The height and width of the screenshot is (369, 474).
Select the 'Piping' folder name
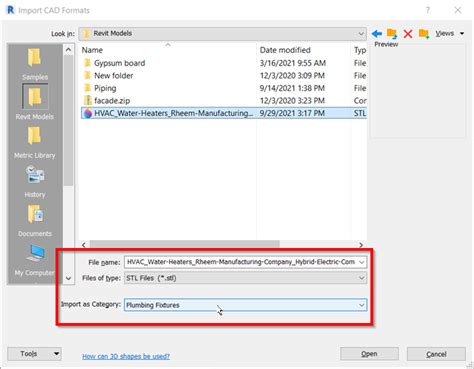click(105, 88)
